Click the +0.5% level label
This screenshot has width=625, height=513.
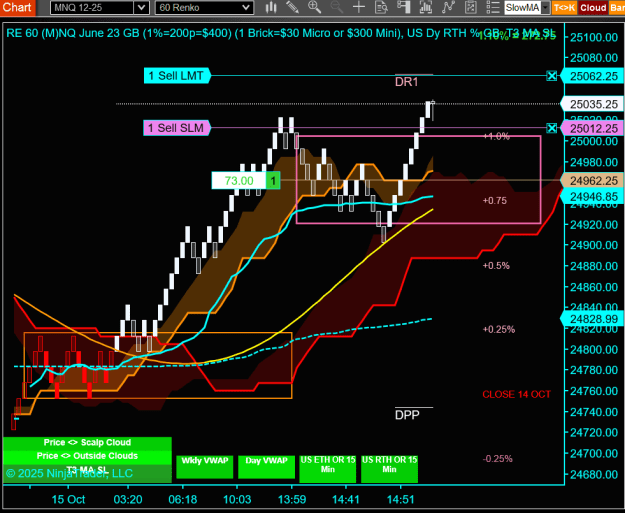coord(496,265)
